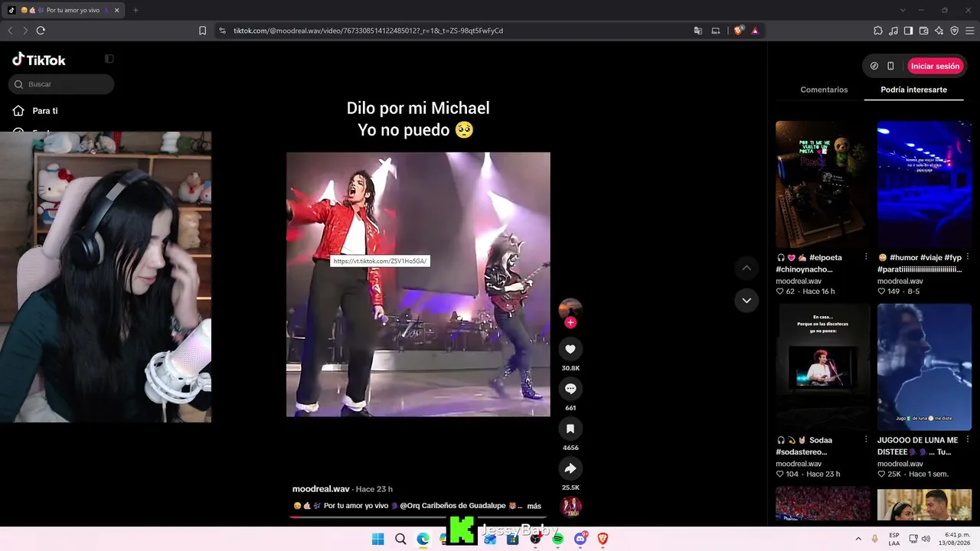Open the spinning sound disc beside the caption
Viewport: 980px width, 551px height.
[x=570, y=507]
